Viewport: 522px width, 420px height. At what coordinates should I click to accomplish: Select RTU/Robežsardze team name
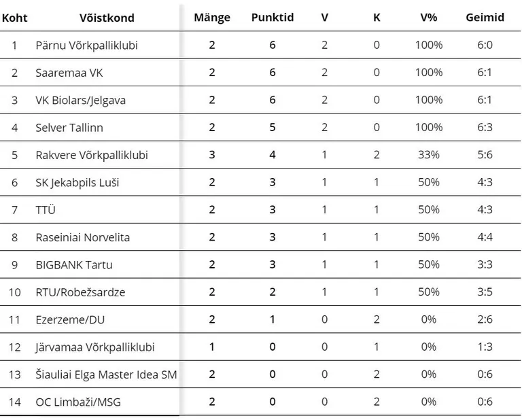[x=80, y=292]
